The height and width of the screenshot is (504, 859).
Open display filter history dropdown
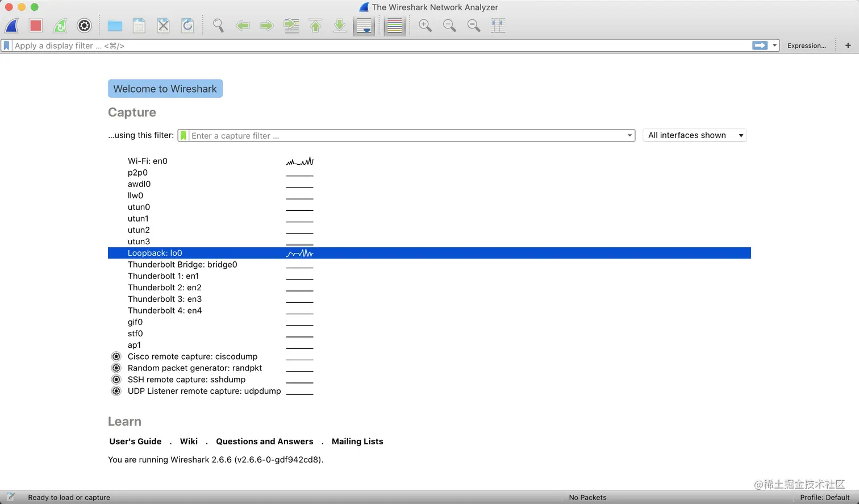point(774,45)
